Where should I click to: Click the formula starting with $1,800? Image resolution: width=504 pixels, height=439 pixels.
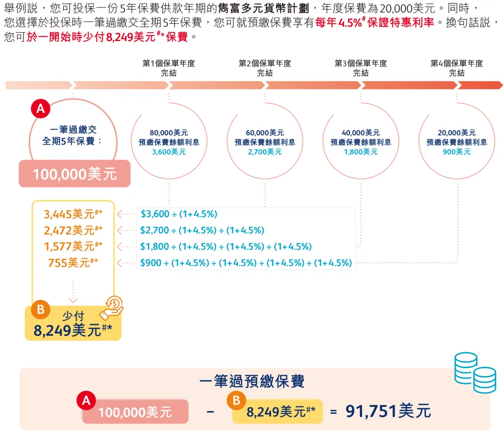226,247
